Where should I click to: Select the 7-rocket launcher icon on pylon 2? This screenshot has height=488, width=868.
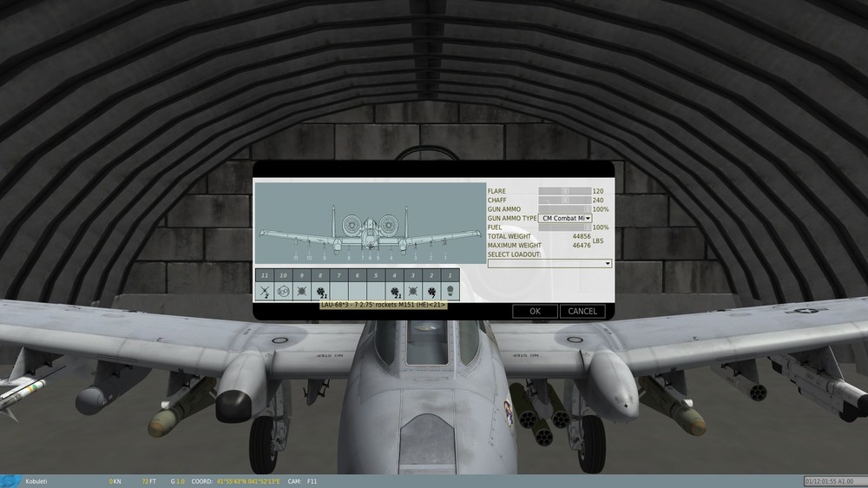431,291
